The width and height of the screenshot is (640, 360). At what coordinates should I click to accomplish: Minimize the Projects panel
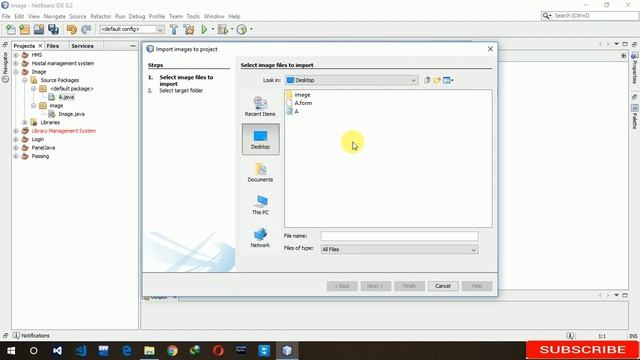click(x=133, y=46)
